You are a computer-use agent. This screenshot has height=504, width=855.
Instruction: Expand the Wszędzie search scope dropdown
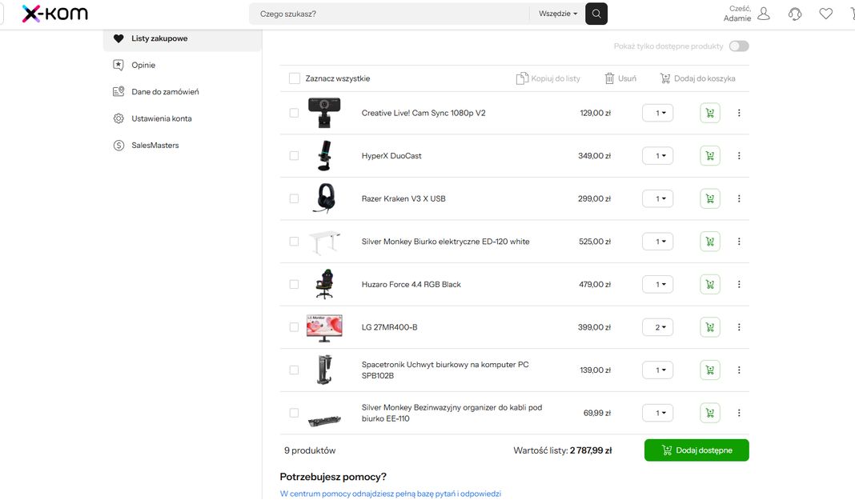(558, 14)
